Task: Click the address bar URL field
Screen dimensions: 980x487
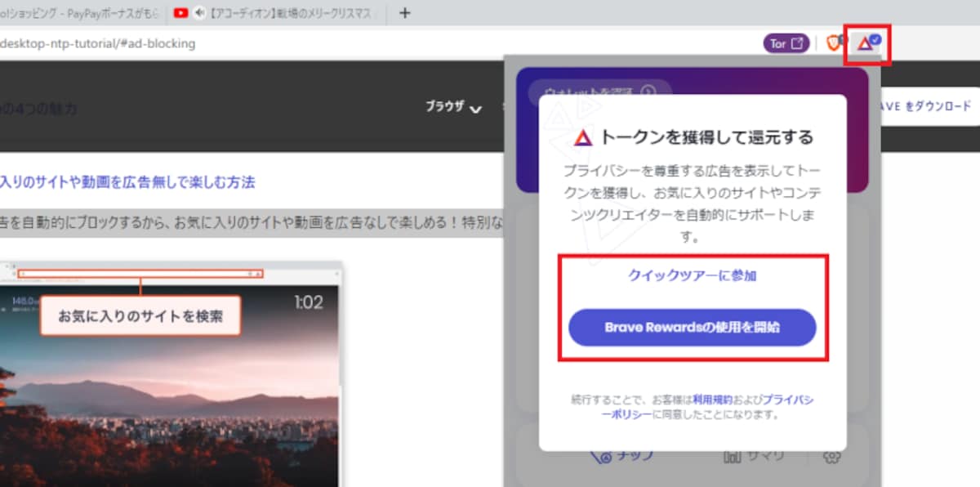Action: tap(376, 43)
